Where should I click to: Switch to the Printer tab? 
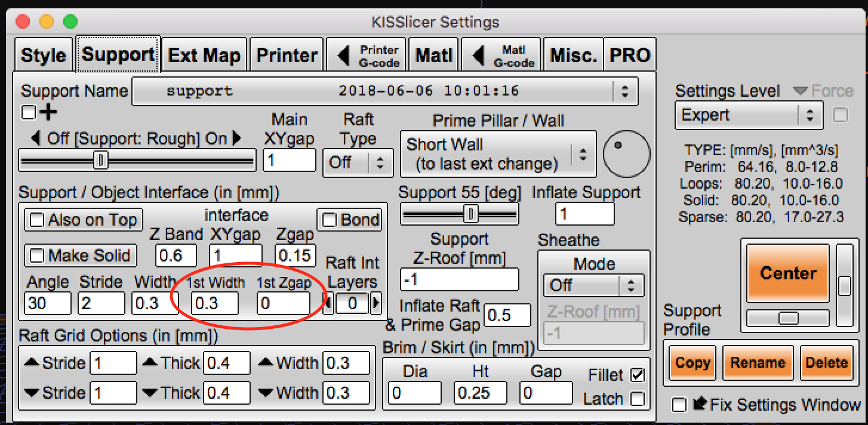287,56
